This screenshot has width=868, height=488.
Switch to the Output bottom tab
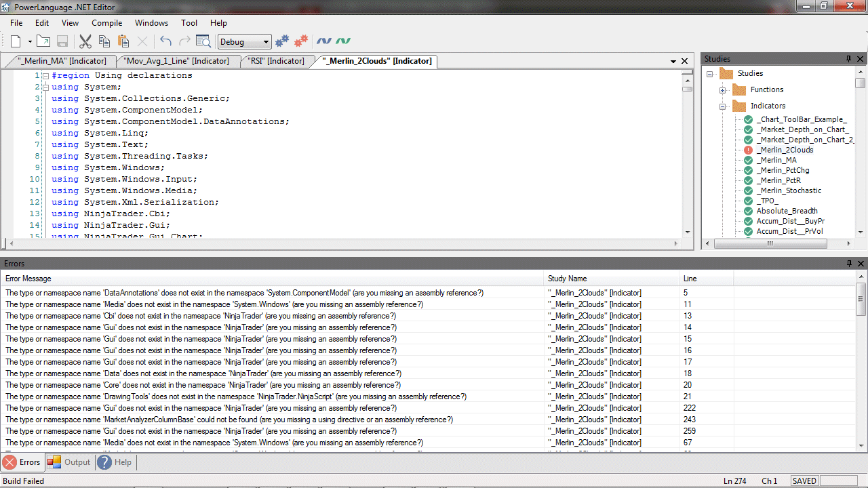click(x=69, y=462)
